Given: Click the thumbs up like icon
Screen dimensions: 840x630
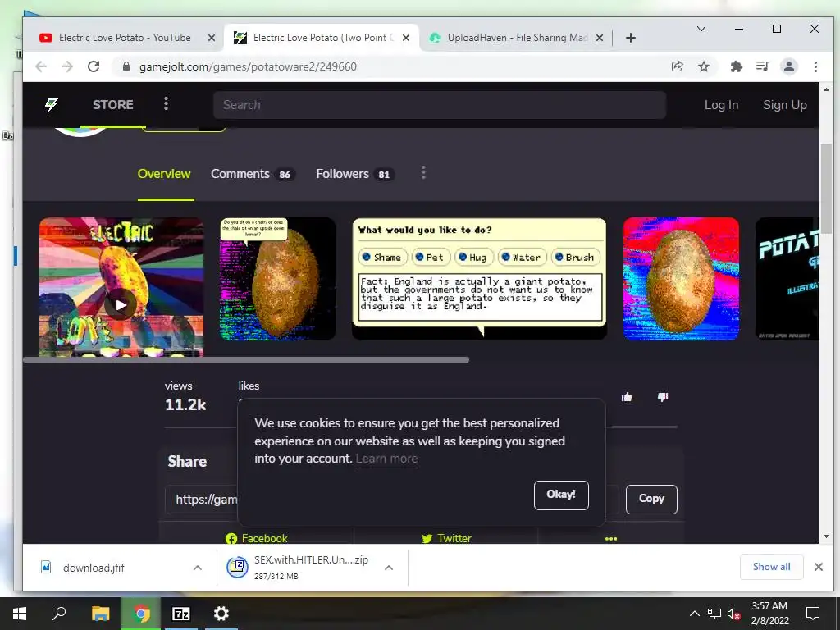Looking at the screenshot, I should [626, 397].
